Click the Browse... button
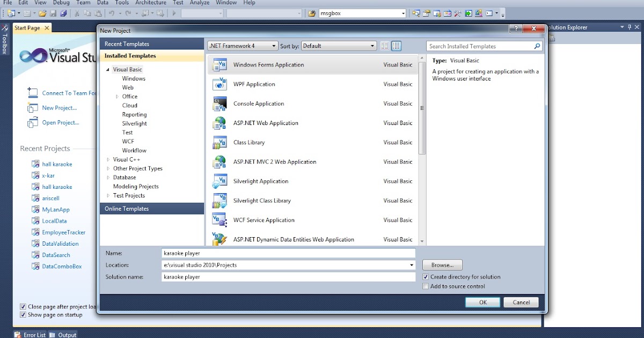 442,265
